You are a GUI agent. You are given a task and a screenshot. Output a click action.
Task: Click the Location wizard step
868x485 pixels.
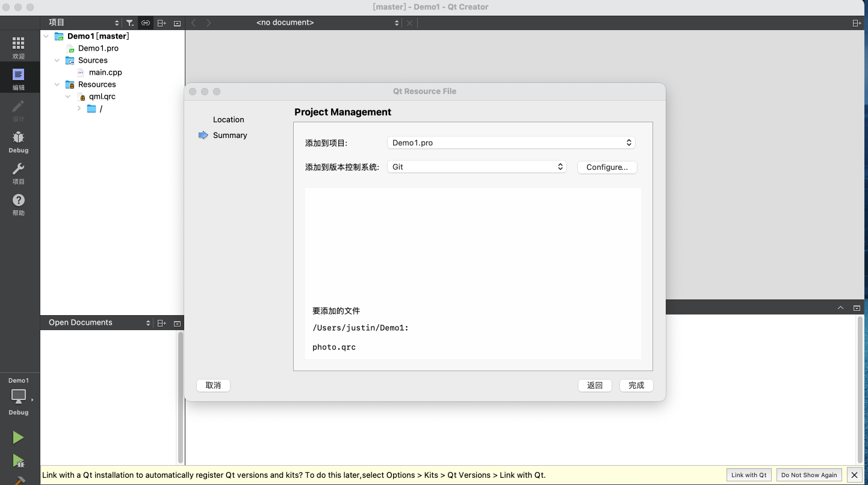(x=228, y=120)
